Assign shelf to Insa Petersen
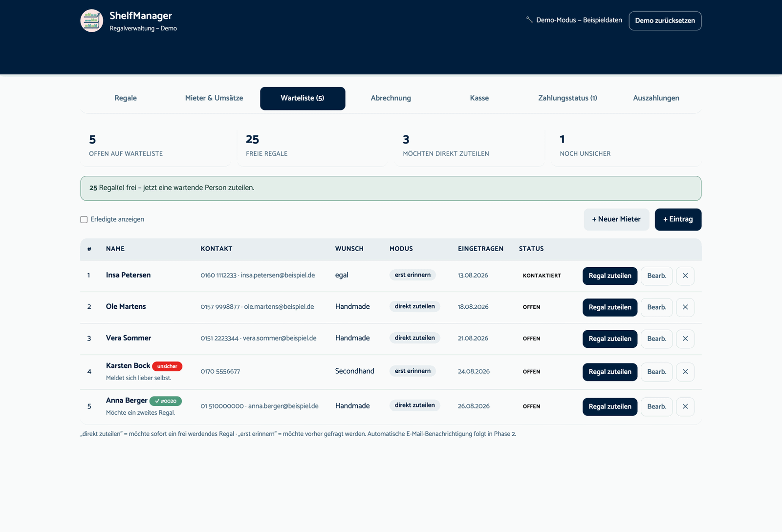782x532 pixels. pos(610,276)
